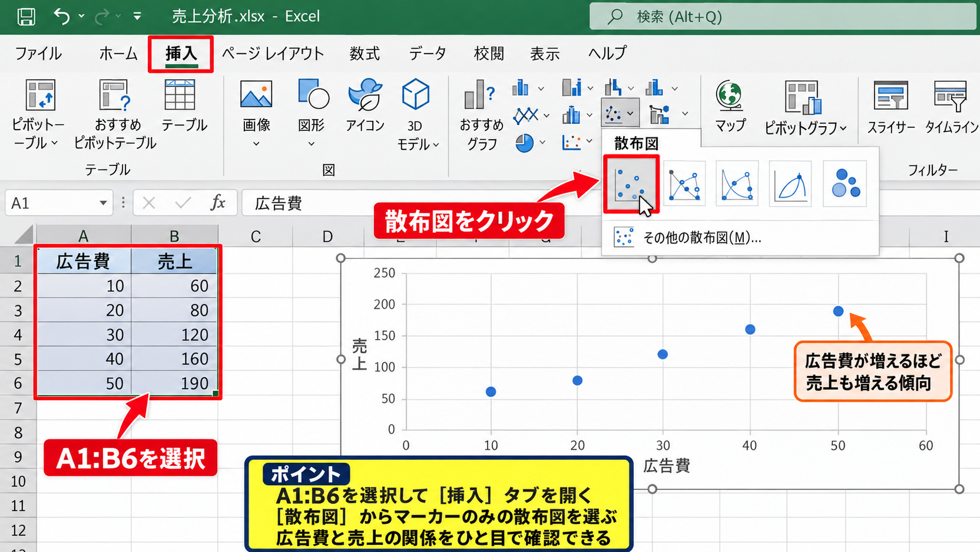Viewport: 980px width, 552px height.
Task: Switch to the ページ レイアウト tab
Action: [x=273, y=53]
